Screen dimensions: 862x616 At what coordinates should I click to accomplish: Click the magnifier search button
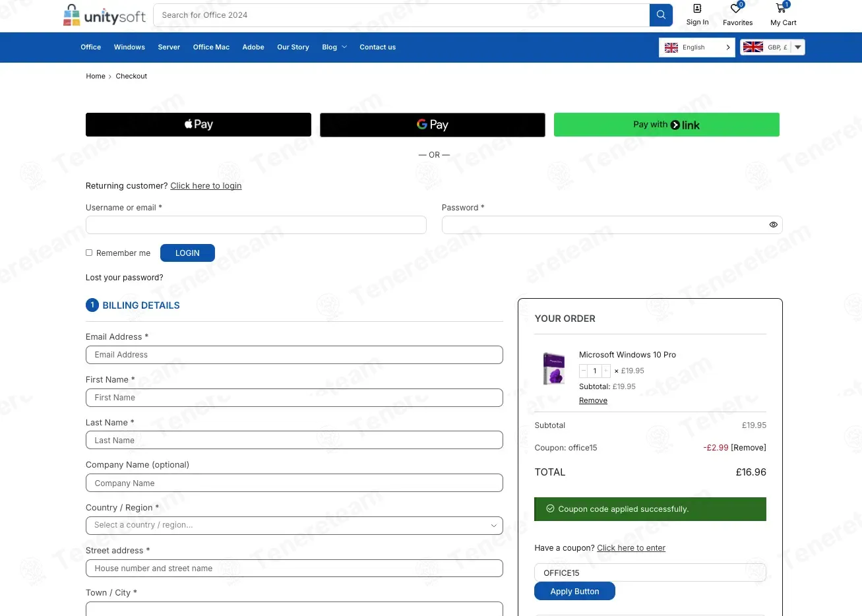(x=661, y=15)
